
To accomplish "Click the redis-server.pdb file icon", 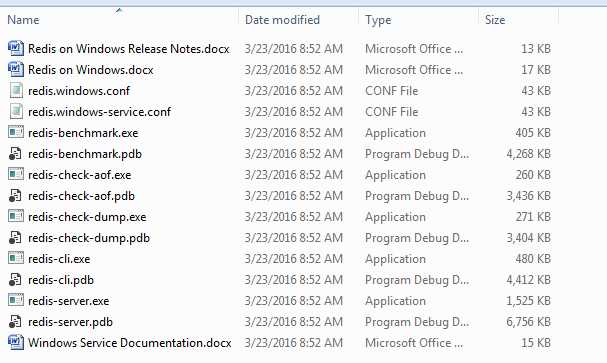I will click(15, 322).
